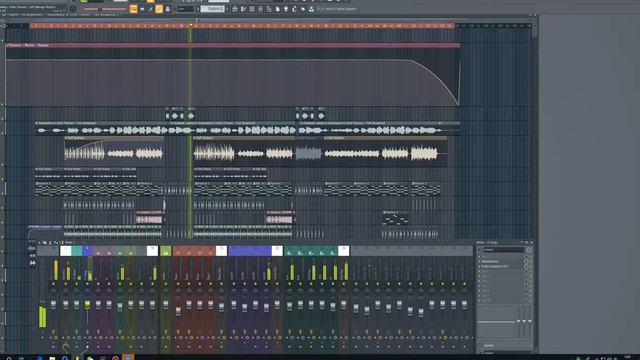Select the Volume automation clip title bar
This screenshot has width=640, height=360.
233,45
